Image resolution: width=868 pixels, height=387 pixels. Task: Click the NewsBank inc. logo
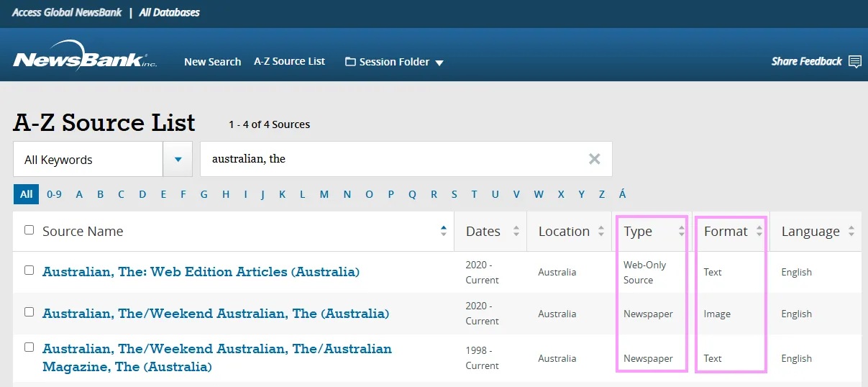pos(85,56)
